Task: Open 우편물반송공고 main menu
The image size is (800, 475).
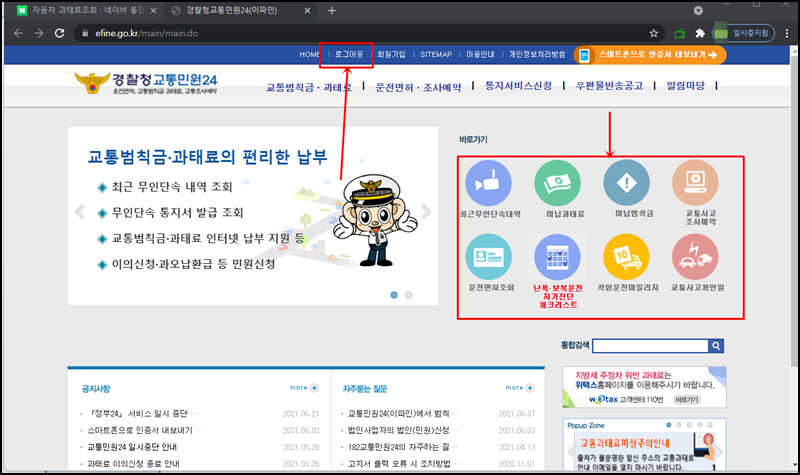Action: click(609, 86)
